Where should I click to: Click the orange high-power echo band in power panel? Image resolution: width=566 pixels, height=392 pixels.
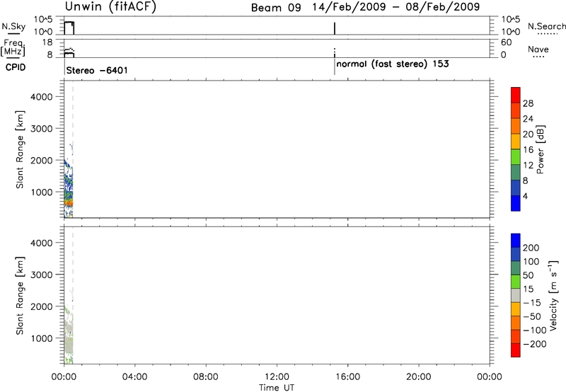coord(69,203)
